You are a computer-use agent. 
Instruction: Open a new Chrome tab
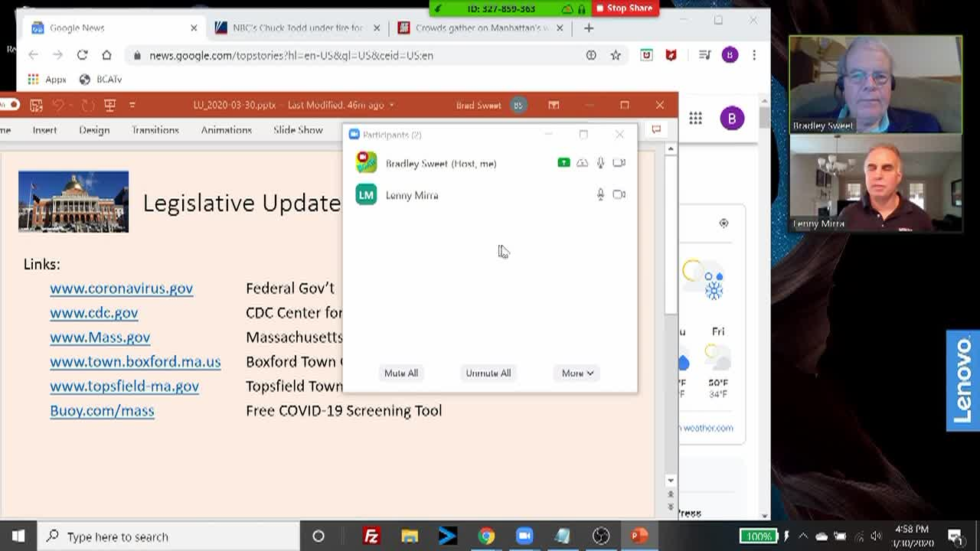tap(588, 28)
